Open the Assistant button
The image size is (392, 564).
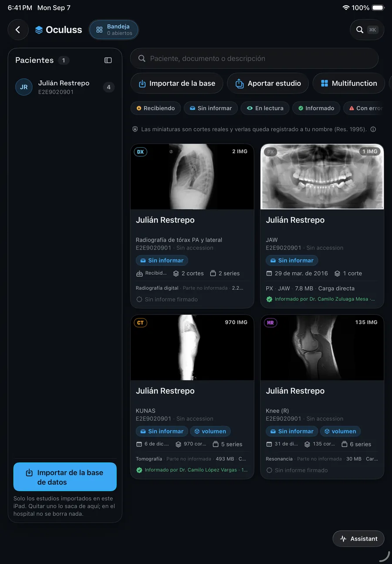tap(358, 539)
